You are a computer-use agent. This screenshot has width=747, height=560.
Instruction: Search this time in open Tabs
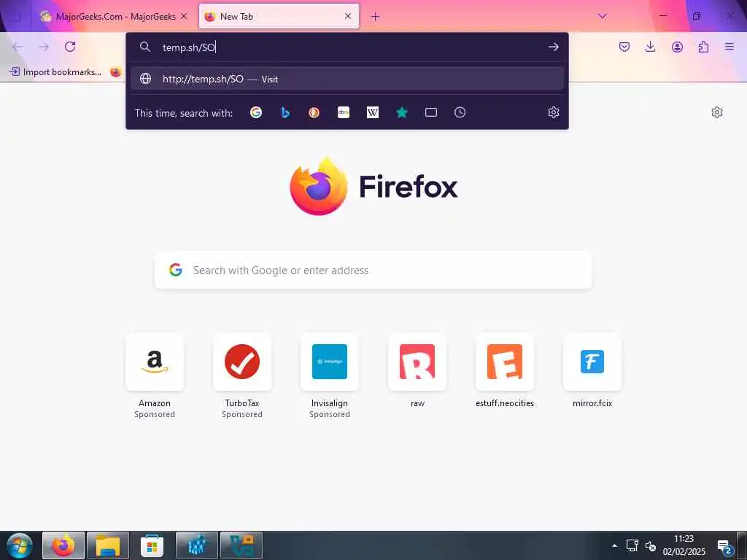point(430,112)
